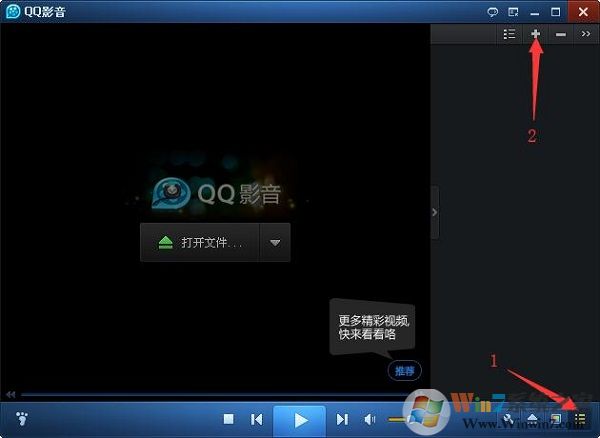Expand more playlist options double-arrow
The image size is (600, 438).
[x=586, y=34]
